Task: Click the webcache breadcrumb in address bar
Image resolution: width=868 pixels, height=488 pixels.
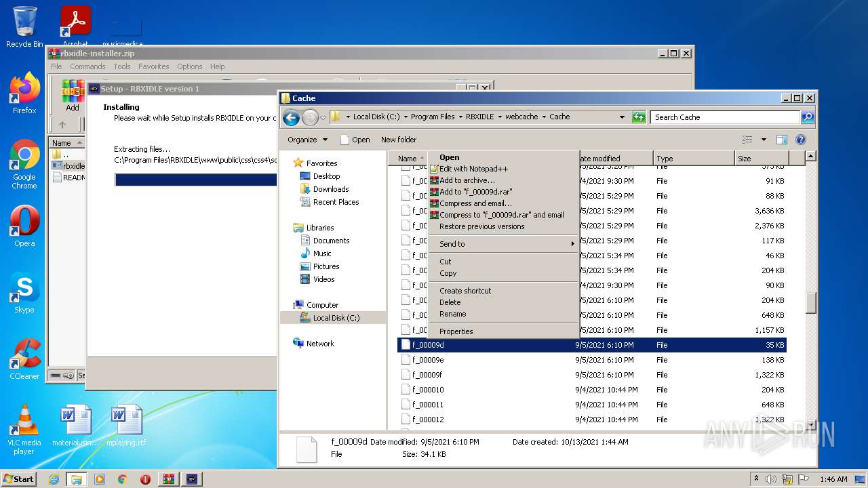Action: (x=521, y=117)
